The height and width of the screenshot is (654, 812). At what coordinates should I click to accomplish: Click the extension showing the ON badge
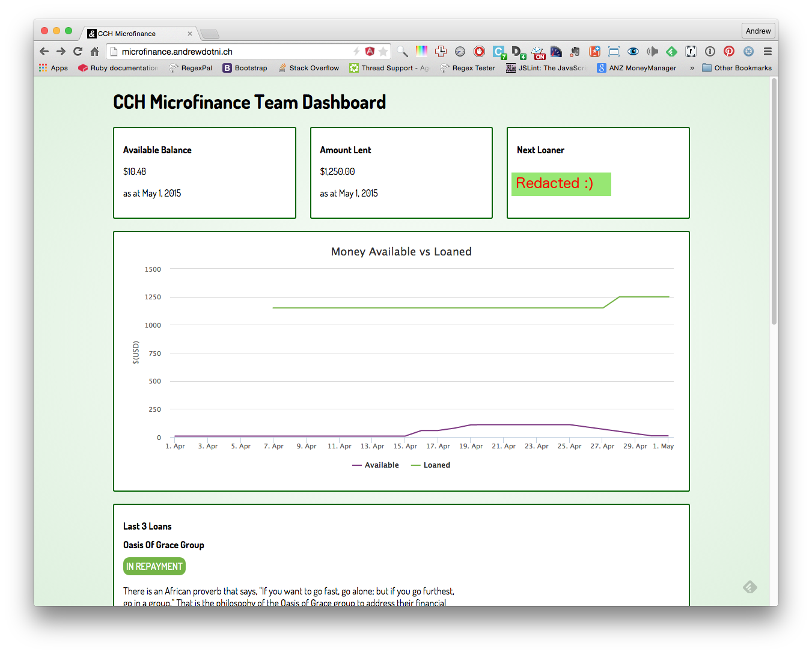pos(538,53)
